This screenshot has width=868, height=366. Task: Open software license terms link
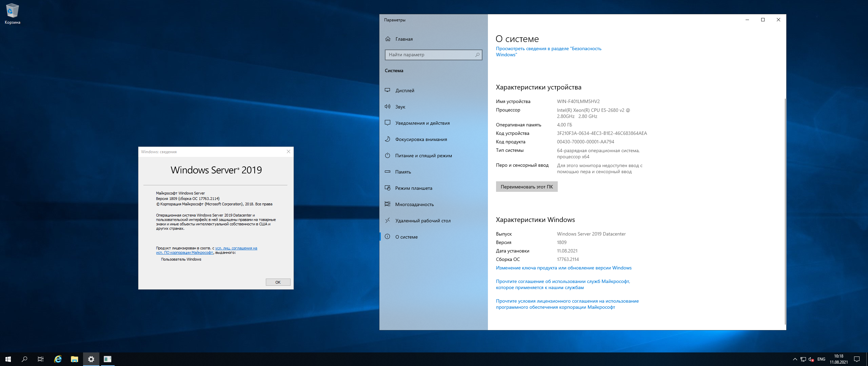click(567, 304)
